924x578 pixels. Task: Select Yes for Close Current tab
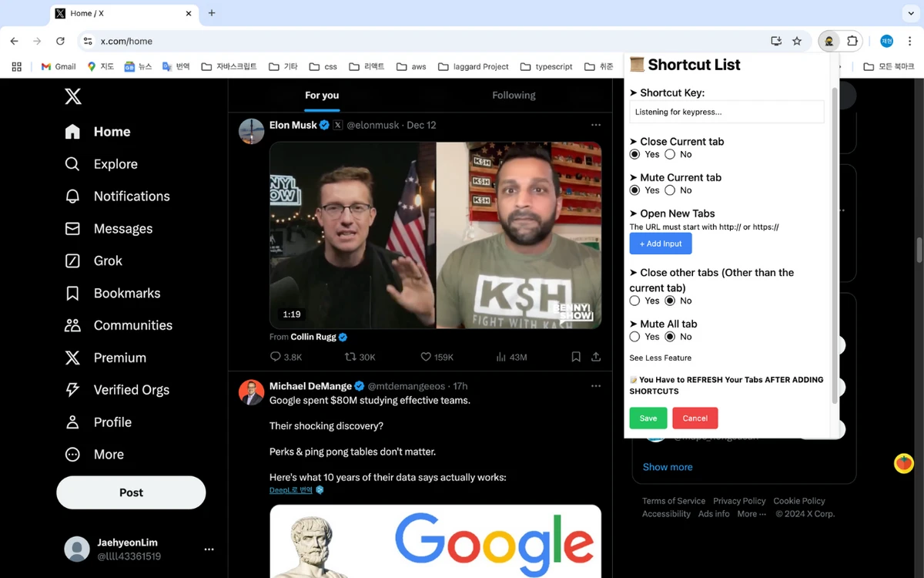click(634, 154)
